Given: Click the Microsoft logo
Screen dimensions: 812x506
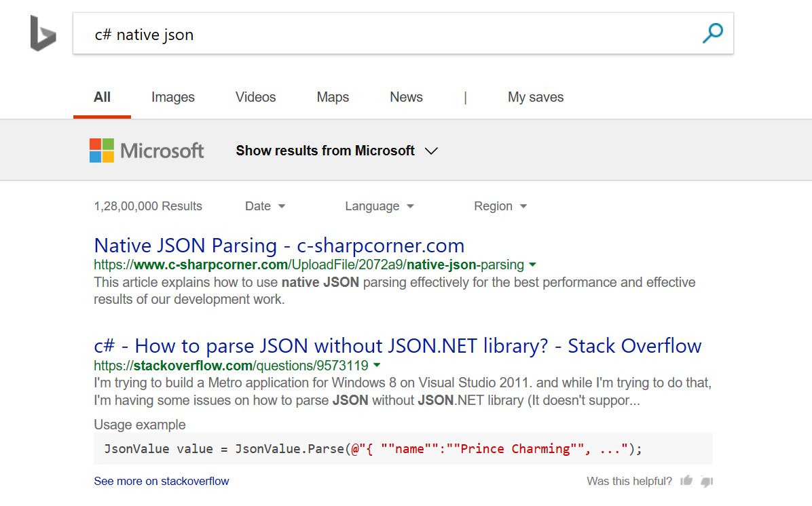Looking at the screenshot, I should click(147, 151).
